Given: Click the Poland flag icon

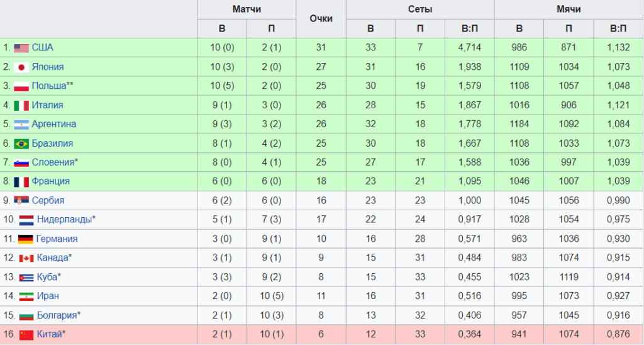Looking at the screenshot, I should pyautogui.click(x=21, y=86).
